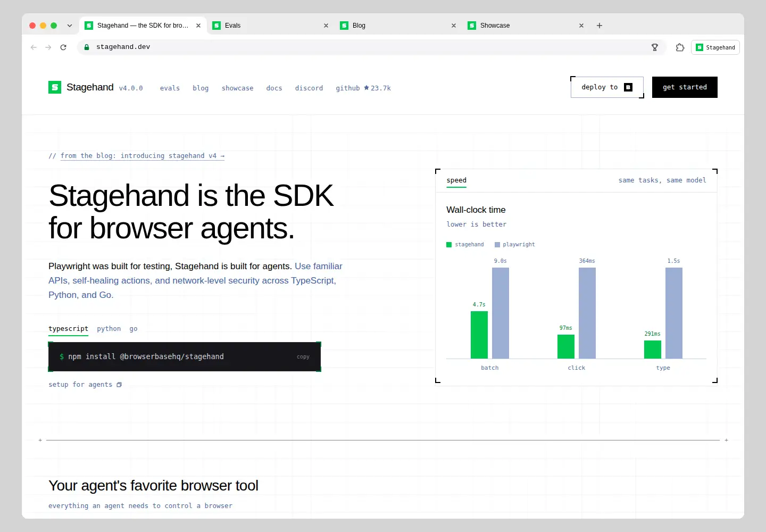Open the browser extensions puzzle icon

pos(680,47)
